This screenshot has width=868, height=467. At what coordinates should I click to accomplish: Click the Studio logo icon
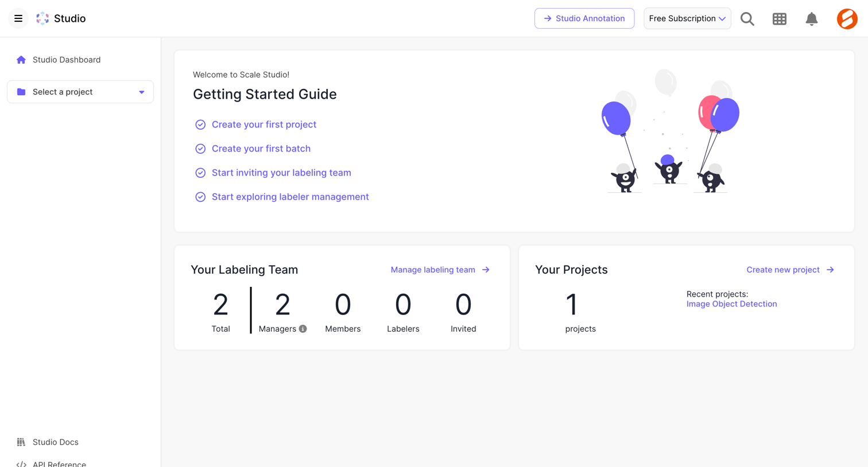tap(42, 18)
